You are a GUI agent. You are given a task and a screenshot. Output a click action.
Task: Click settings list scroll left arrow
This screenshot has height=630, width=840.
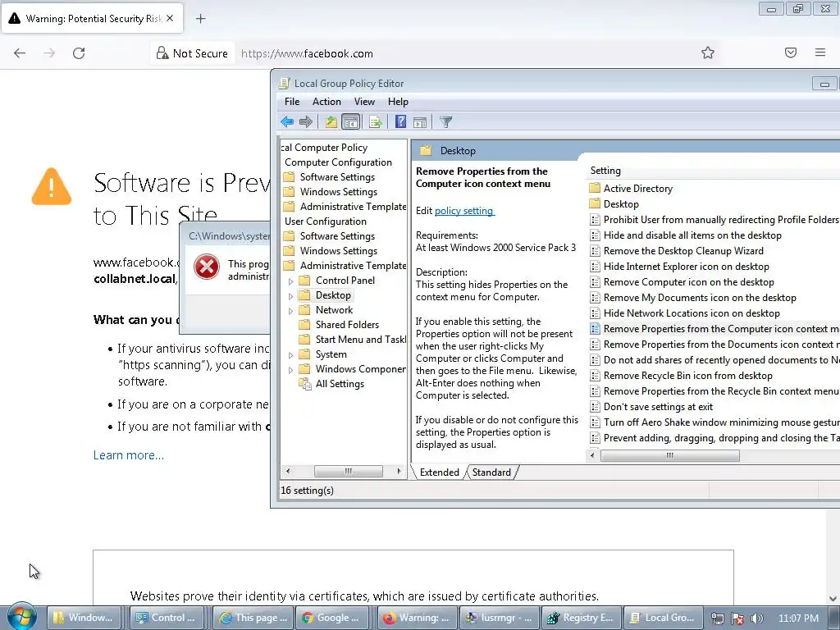click(592, 456)
